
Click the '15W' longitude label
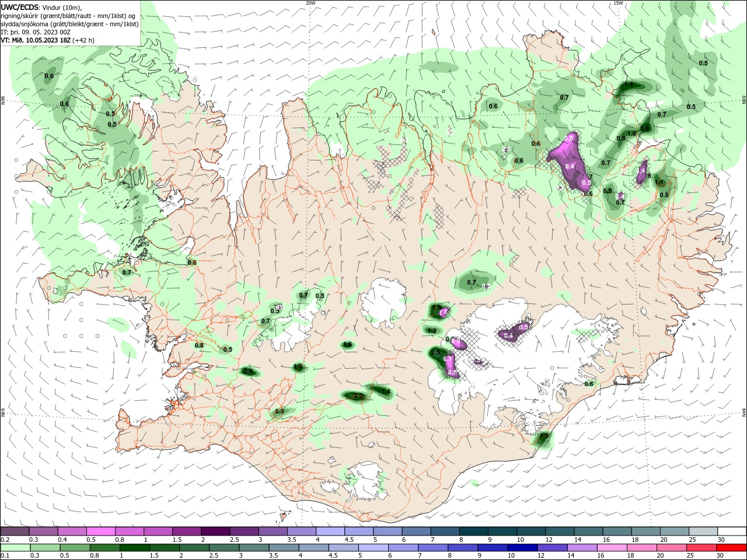(618, 3)
